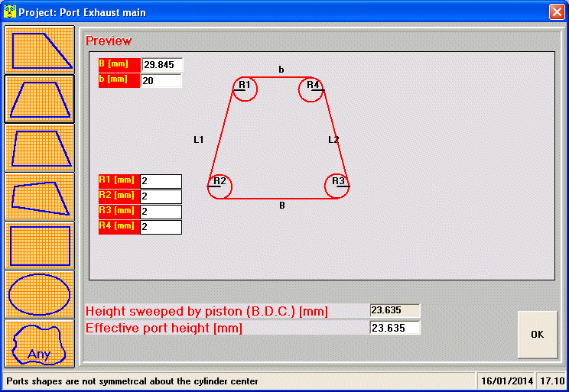Viewport: 569px width, 392px height.
Task: Click the L2 label in preview
Action: click(333, 140)
